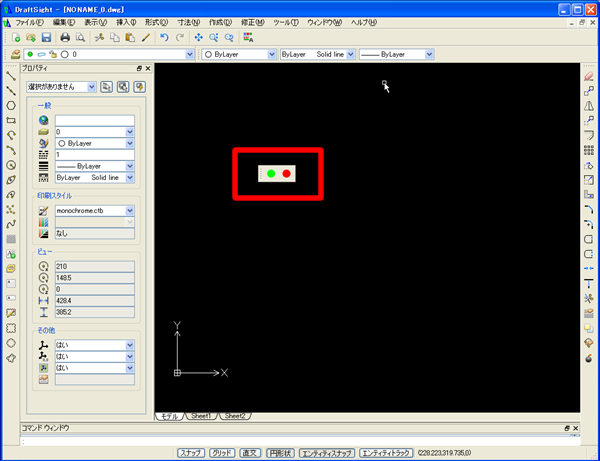Select the Polygon hexagon tool
The image size is (600, 461).
(x=11, y=106)
